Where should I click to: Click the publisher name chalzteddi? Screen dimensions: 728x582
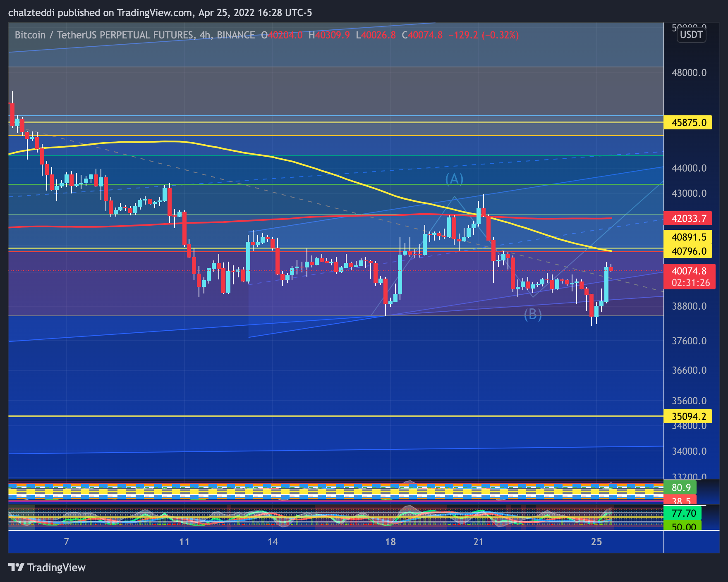[x=31, y=13]
